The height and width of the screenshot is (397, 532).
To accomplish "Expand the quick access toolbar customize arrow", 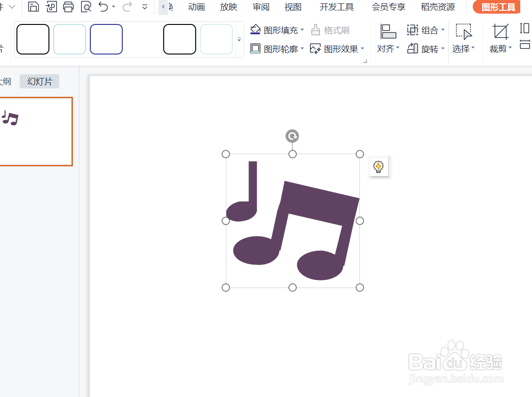I will [144, 7].
